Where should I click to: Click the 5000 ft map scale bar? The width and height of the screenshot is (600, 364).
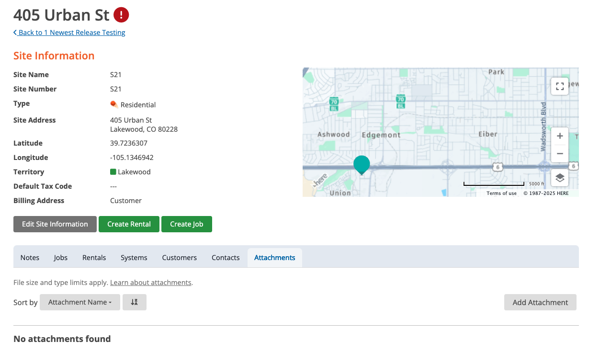click(494, 184)
